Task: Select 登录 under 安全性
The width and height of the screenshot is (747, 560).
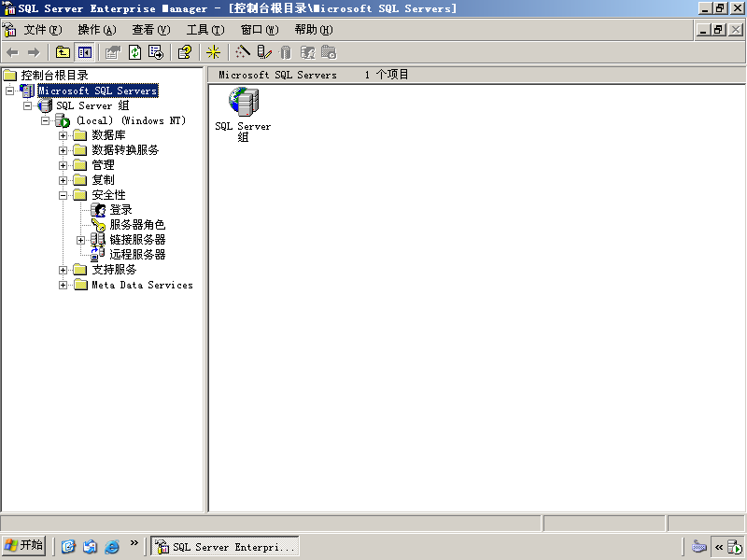Action: click(121, 210)
